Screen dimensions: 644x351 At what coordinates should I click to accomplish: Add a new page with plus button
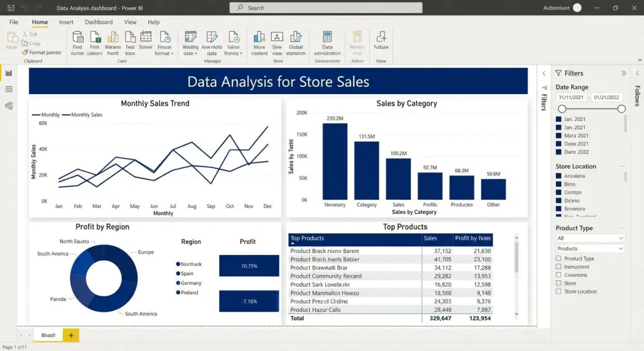[71, 335]
